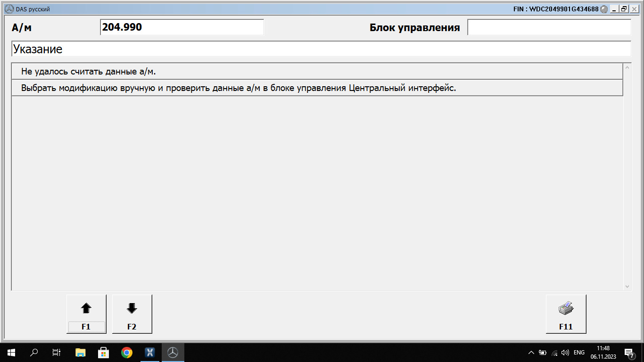644x362 pixels.
Task: Click the scrollbar down arrow in message list
Action: (627, 286)
